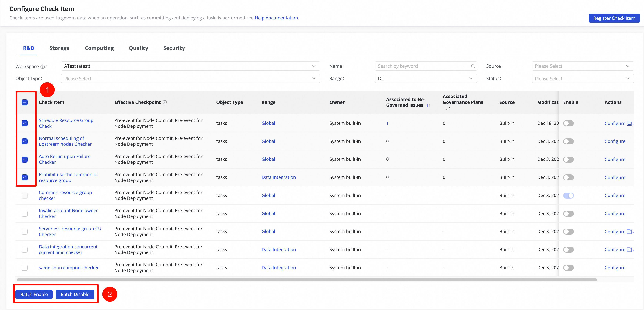This screenshot has height=310, width=644.
Task: Toggle the select-all header checkbox
Action: (25, 102)
